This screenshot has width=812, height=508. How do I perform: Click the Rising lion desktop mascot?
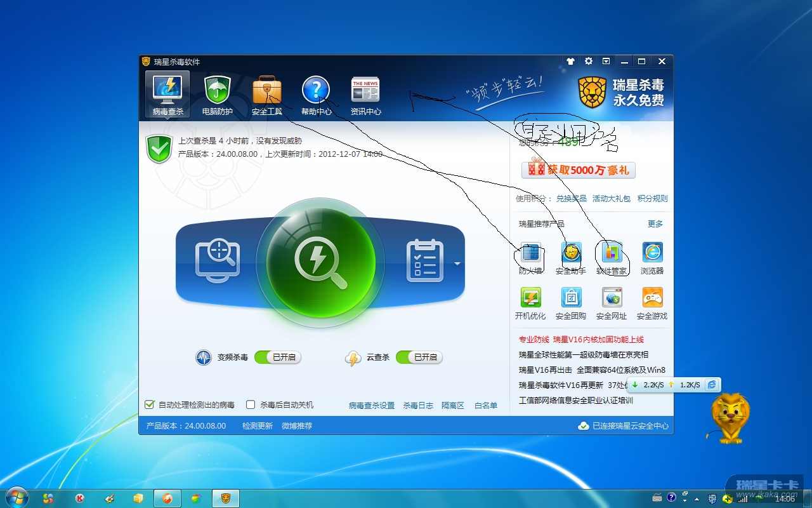(x=730, y=418)
